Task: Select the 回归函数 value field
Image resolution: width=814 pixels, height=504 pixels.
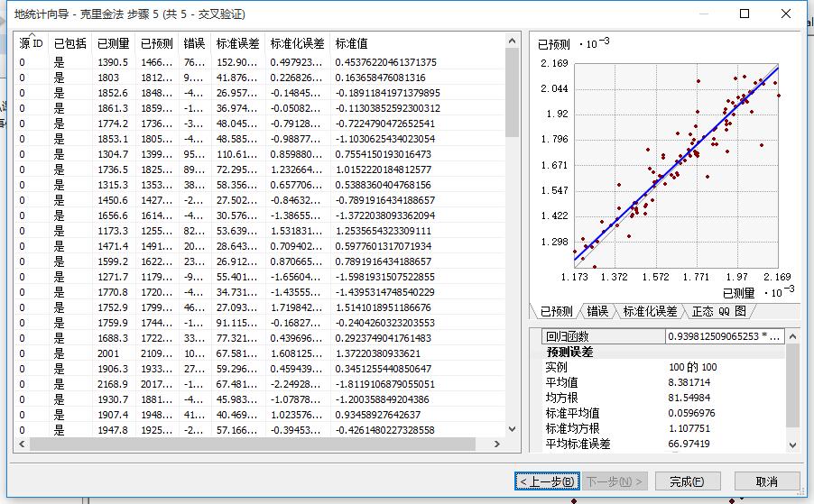Action: click(724, 336)
